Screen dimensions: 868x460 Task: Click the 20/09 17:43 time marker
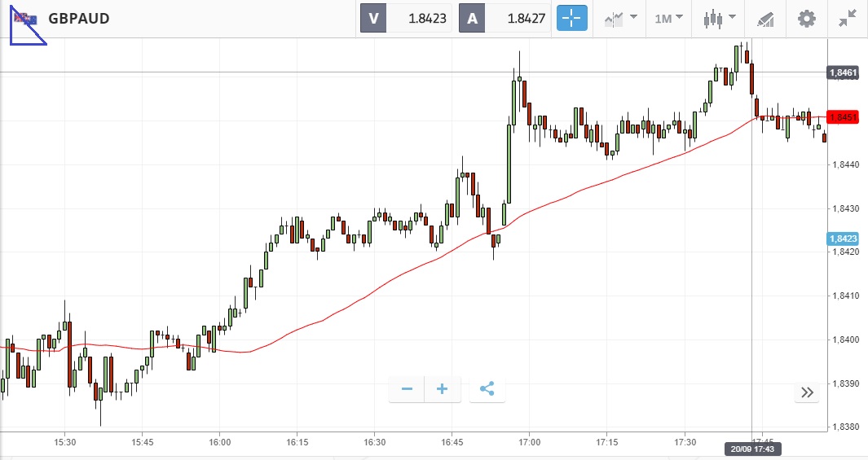point(751,449)
